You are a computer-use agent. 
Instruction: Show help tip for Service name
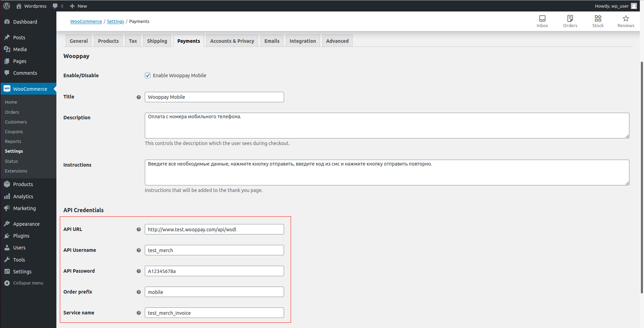pyautogui.click(x=139, y=313)
